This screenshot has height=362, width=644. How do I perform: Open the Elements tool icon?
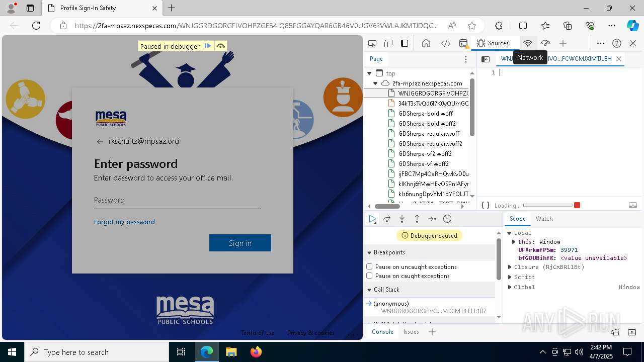pyautogui.click(x=445, y=43)
